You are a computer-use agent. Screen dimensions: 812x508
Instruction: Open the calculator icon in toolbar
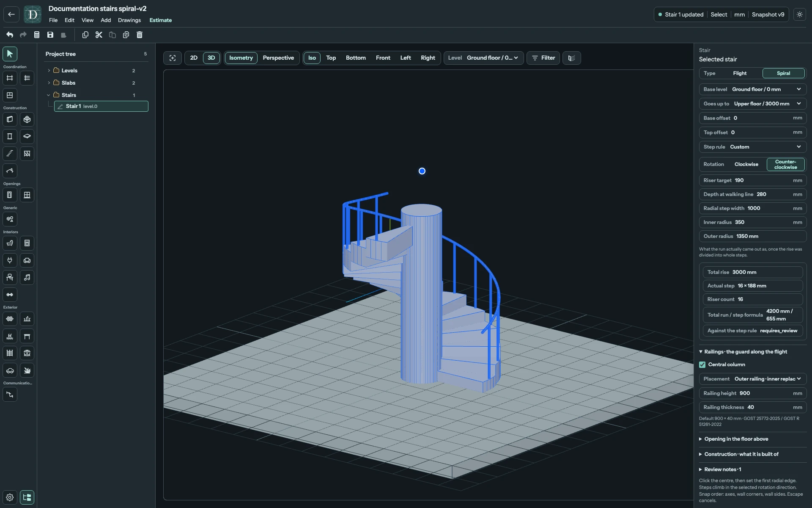pos(37,35)
